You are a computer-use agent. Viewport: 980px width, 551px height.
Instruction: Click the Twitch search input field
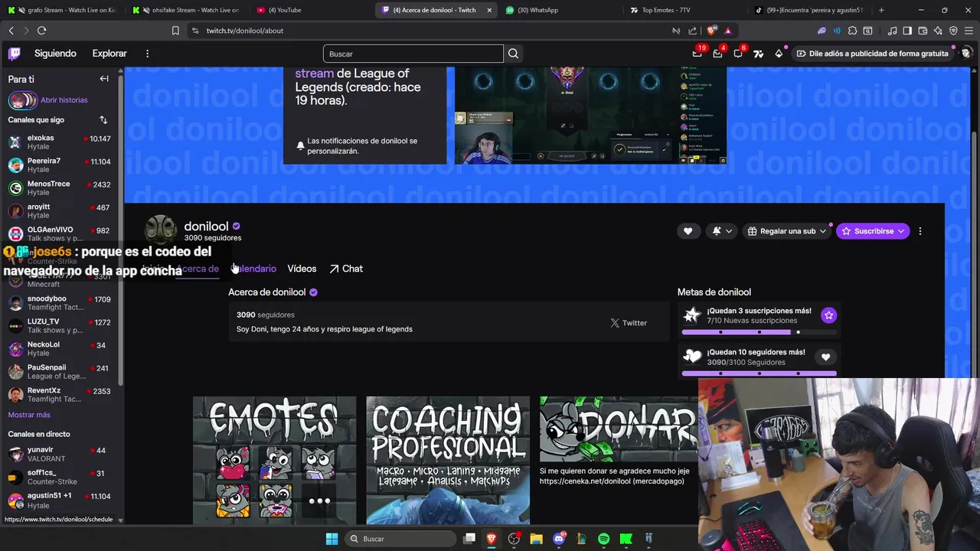tap(413, 54)
